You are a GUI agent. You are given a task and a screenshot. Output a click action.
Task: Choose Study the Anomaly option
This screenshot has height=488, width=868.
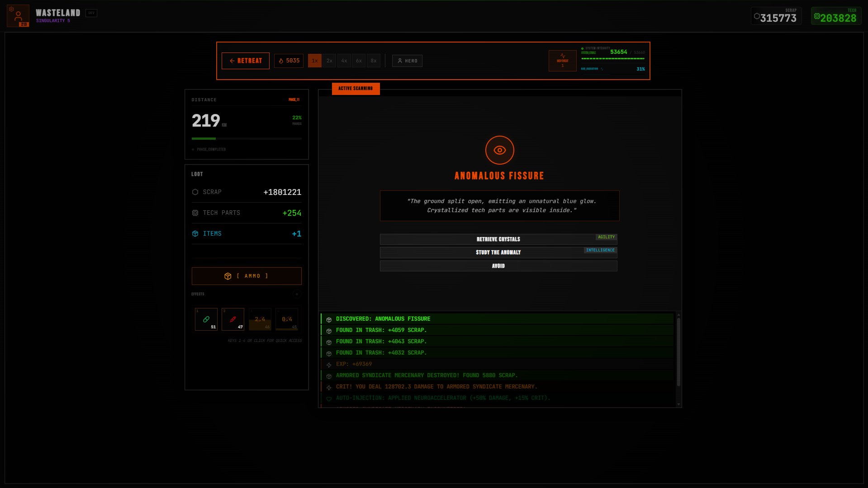click(498, 252)
